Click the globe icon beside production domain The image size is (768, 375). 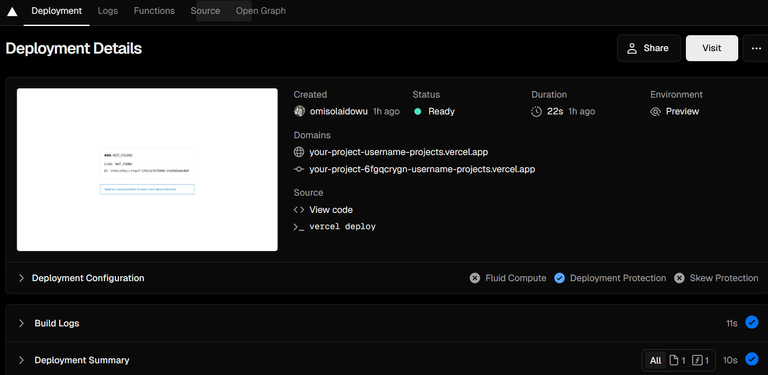click(x=299, y=152)
